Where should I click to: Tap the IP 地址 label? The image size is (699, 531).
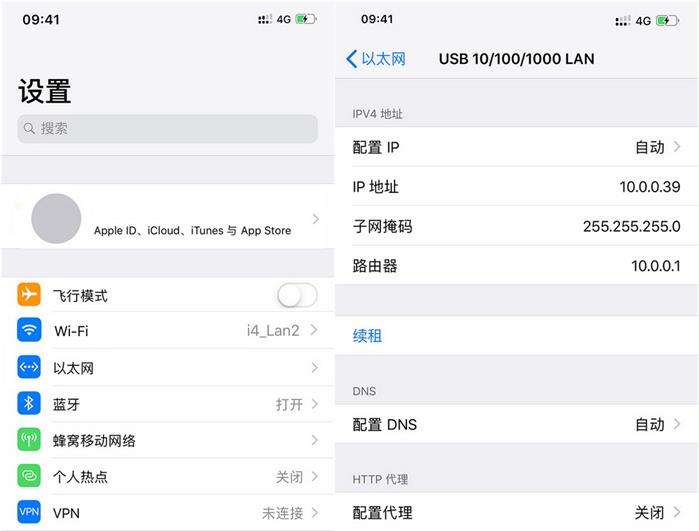pos(375,186)
